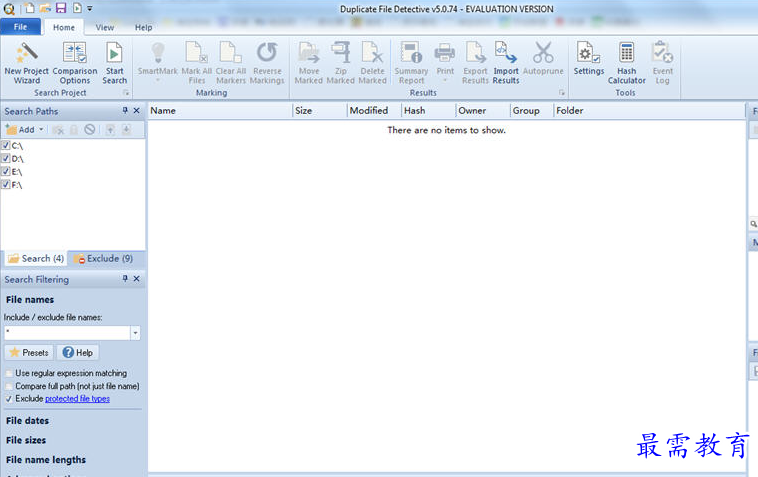Sort results by the Hash column
This screenshot has height=477, width=758.
429,111
